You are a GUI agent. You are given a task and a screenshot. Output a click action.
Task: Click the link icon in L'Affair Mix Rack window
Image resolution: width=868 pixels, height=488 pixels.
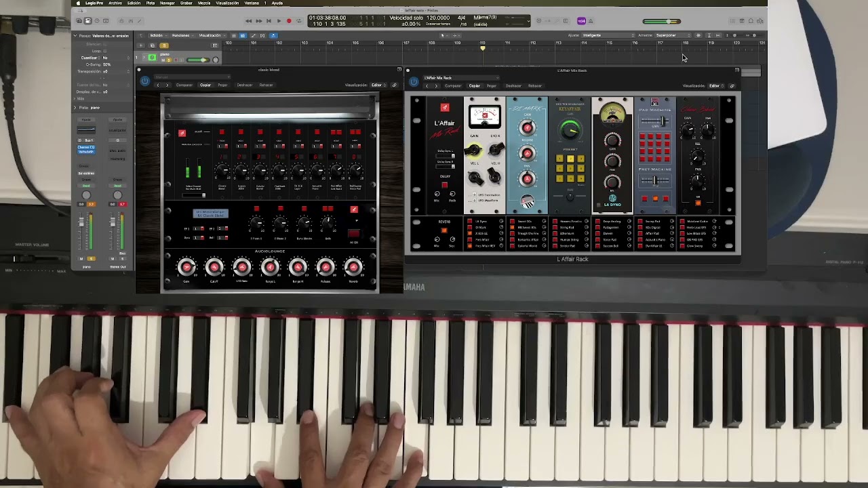point(732,85)
